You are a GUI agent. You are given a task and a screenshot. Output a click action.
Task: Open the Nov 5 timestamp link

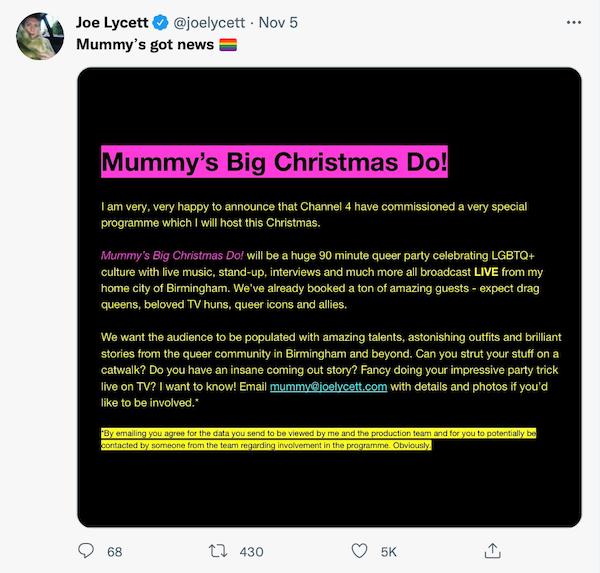pos(278,23)
